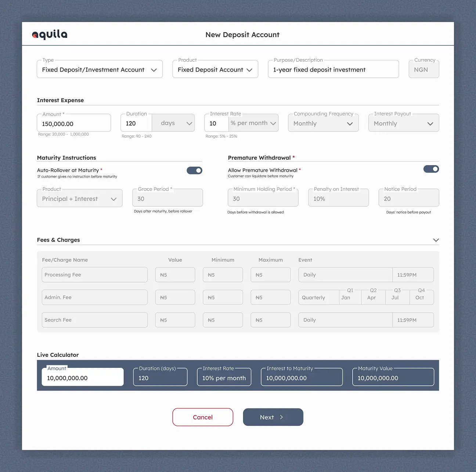The width and height of the screenshot is (476, 472).
Task: Select the Q1 Jan cell
Action: pos(350,297)
